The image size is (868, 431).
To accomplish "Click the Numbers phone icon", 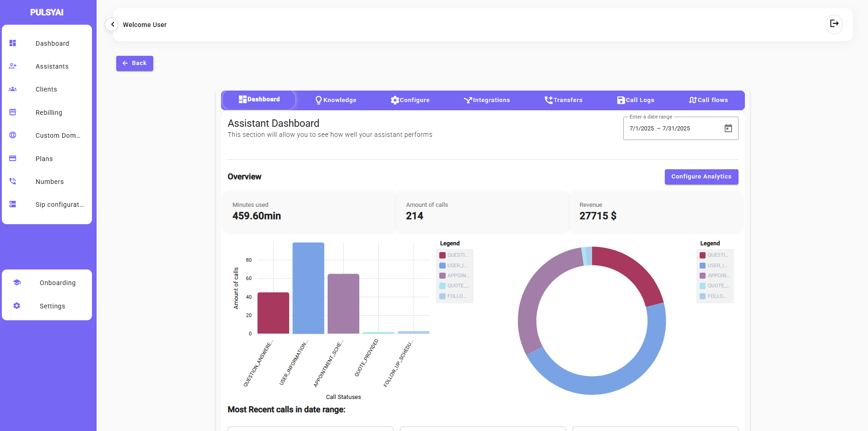I will [x=13, y=181].
